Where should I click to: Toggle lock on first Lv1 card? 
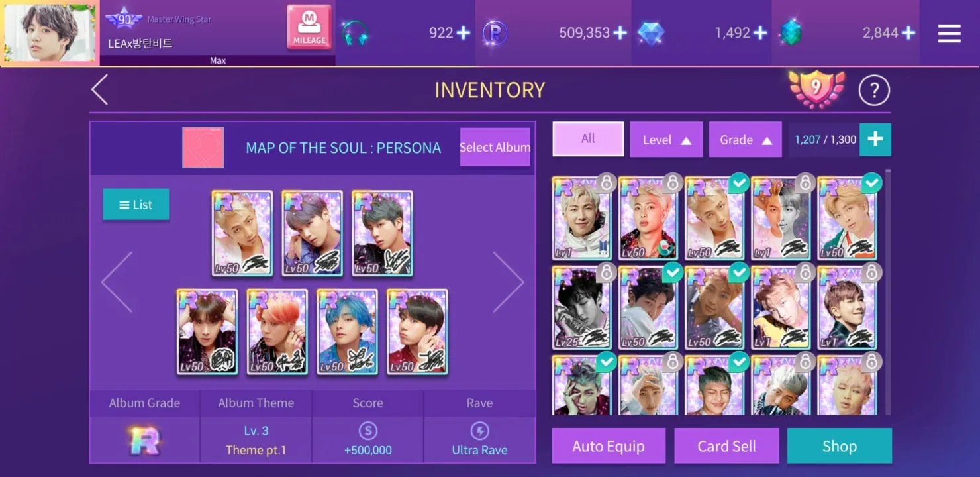pyautogui.click(x=606, y=183)
